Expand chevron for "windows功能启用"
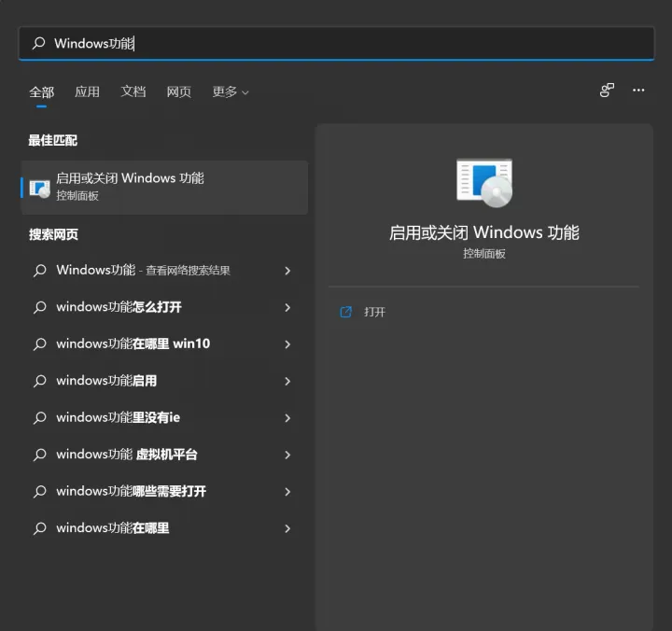 click(x=287, y=381)
